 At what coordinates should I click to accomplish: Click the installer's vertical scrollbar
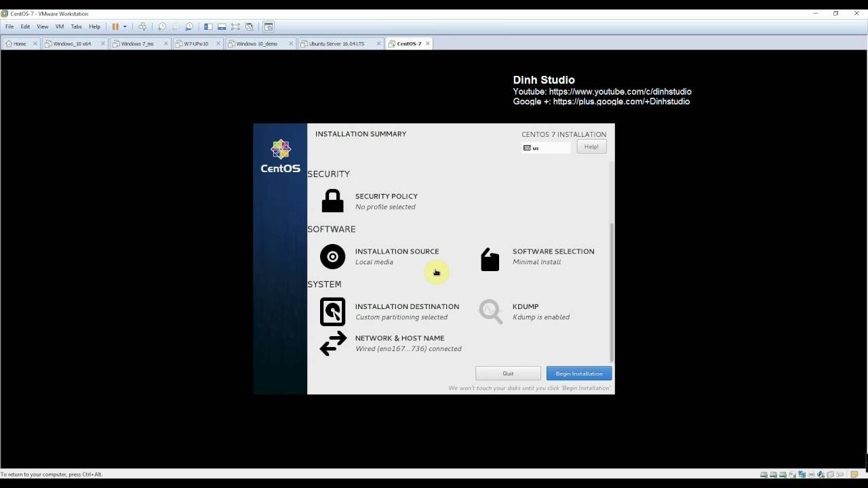pyautogui.click(x=612, y=291)
